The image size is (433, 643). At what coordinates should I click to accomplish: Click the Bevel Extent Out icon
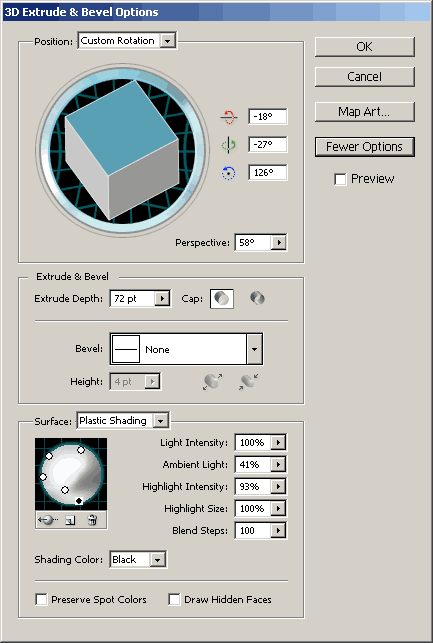click(212, 381)
